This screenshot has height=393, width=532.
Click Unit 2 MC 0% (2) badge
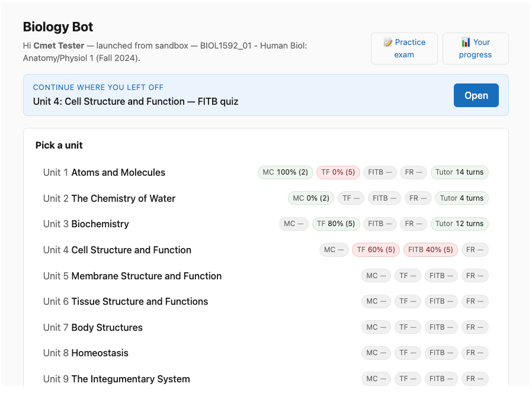[x=311, y=198]
